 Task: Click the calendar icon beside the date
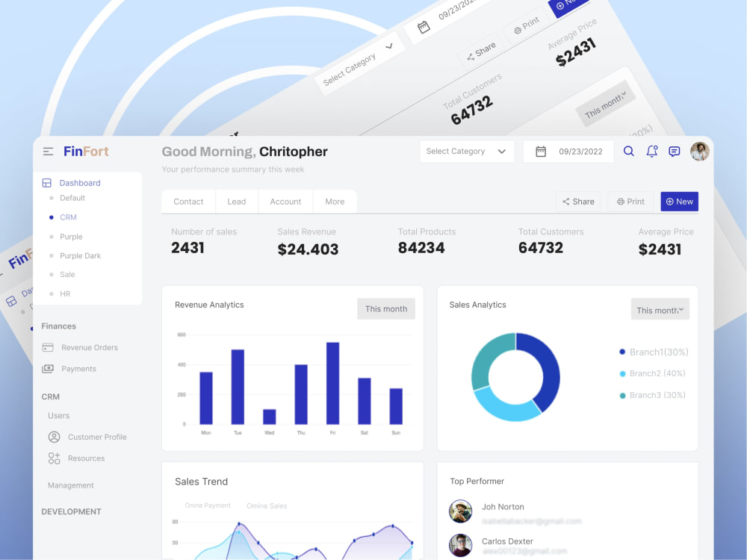540,152
